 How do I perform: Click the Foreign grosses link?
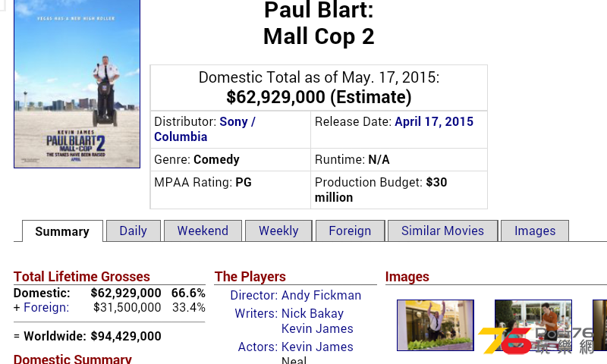[x=46, y=308]
